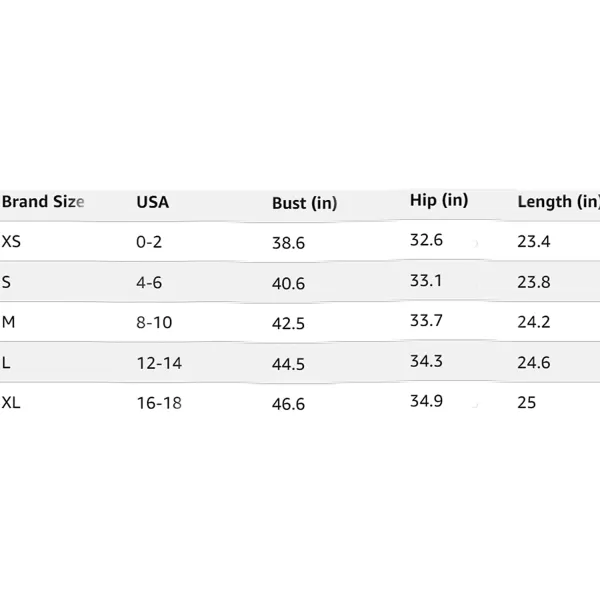This screenshot has width=600, height=600.
Task: Select the XS brand size cell
Action: pos(11,241)
